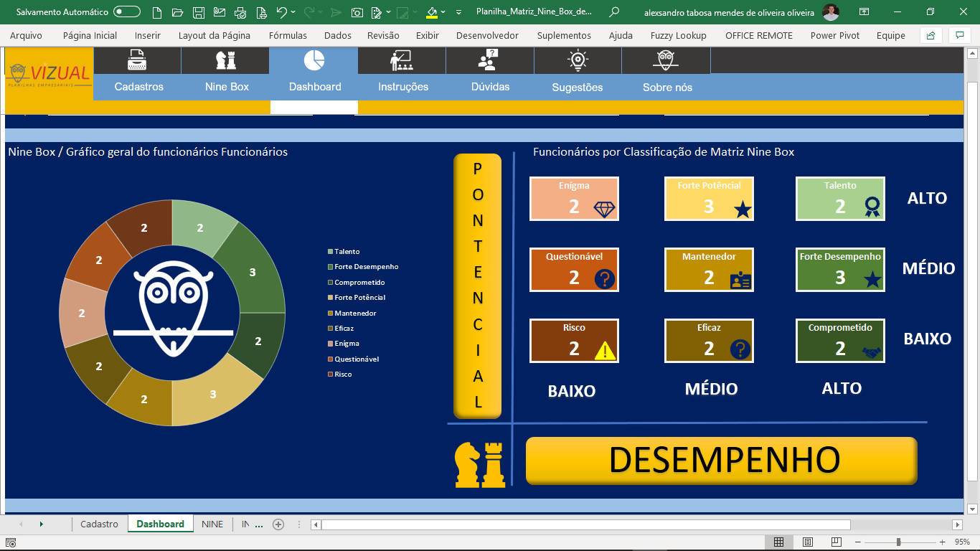
Task: Select the Instruções presenter icon
Action: [402, 60]
